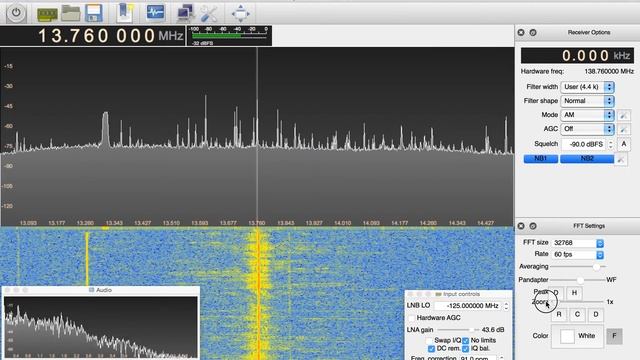Click the Squelch auto A button

coord(623,144)
